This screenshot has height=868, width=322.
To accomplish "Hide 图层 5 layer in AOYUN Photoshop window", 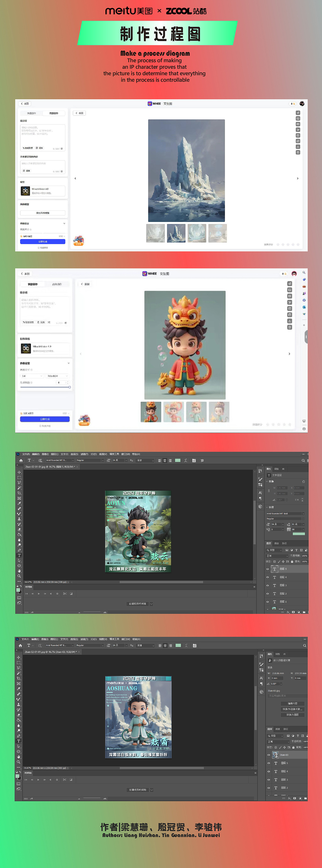I will click(x=268, y=569).
